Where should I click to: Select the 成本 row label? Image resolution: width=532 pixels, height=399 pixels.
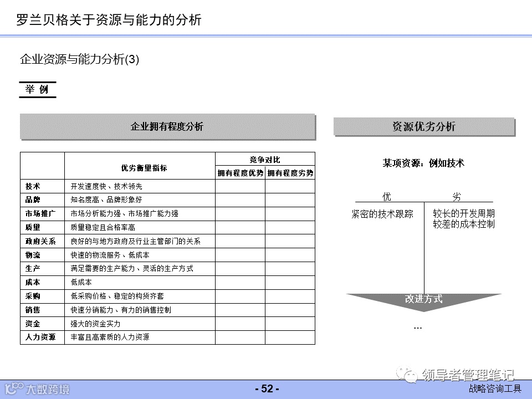tap(33, 282)
